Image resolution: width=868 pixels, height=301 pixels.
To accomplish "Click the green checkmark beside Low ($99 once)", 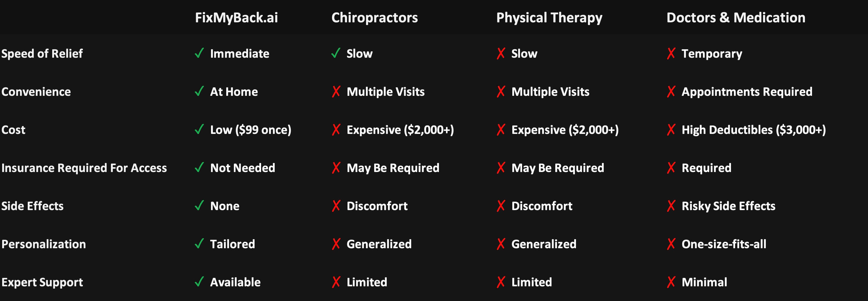I will (200, 129).
